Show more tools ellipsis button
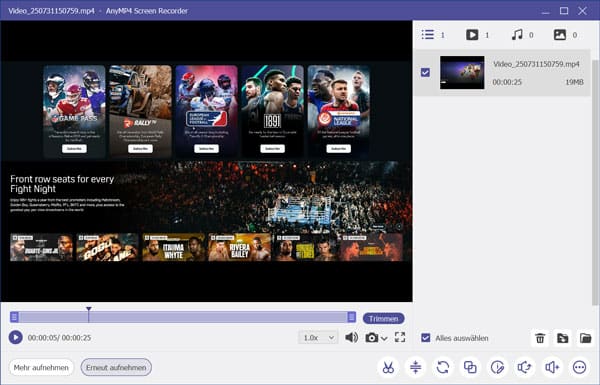600x385 pixels. pyautogui.click(x=579, y=367)
